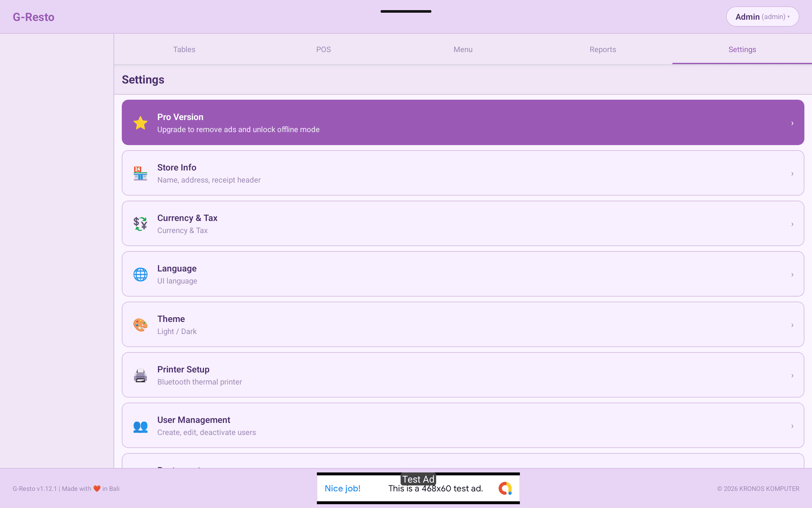Open the Currency & Tax title
Screen dimensions: 812x508
tap(187, 218)
